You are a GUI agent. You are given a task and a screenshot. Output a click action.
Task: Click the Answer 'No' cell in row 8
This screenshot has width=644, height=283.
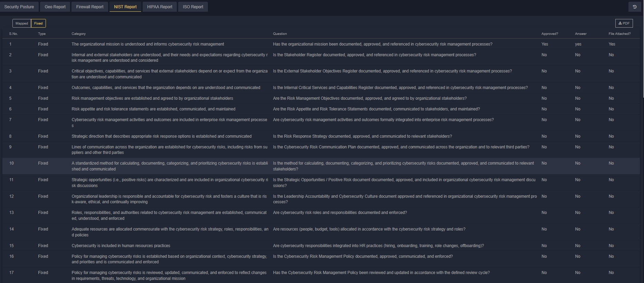coord(578,136)
